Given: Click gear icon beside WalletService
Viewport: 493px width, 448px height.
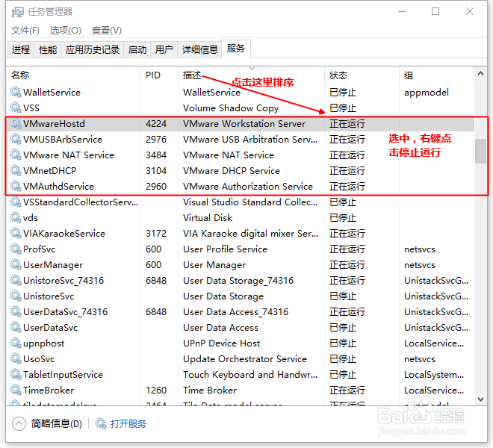Looking at the screenshot, I should pos(16,92).
